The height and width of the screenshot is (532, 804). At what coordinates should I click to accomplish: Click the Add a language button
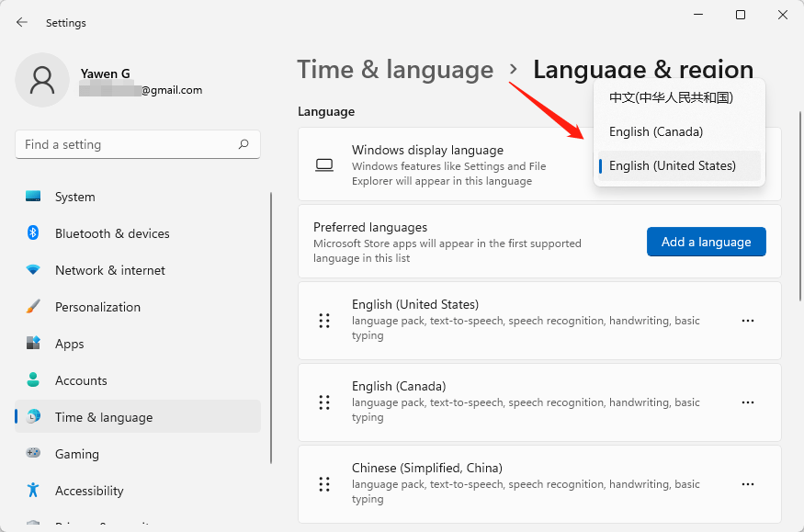click(706, 242)
